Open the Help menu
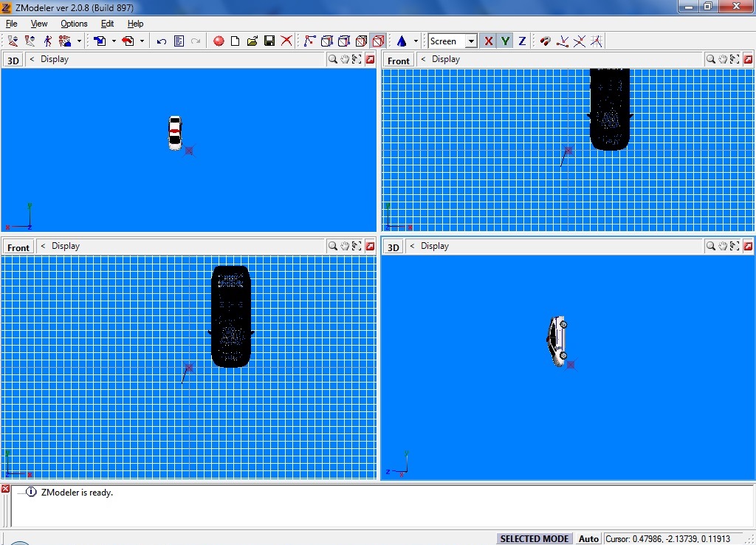The height and width of the screenshot is (545, 756). pyautogui.click(x=136, y=24)
